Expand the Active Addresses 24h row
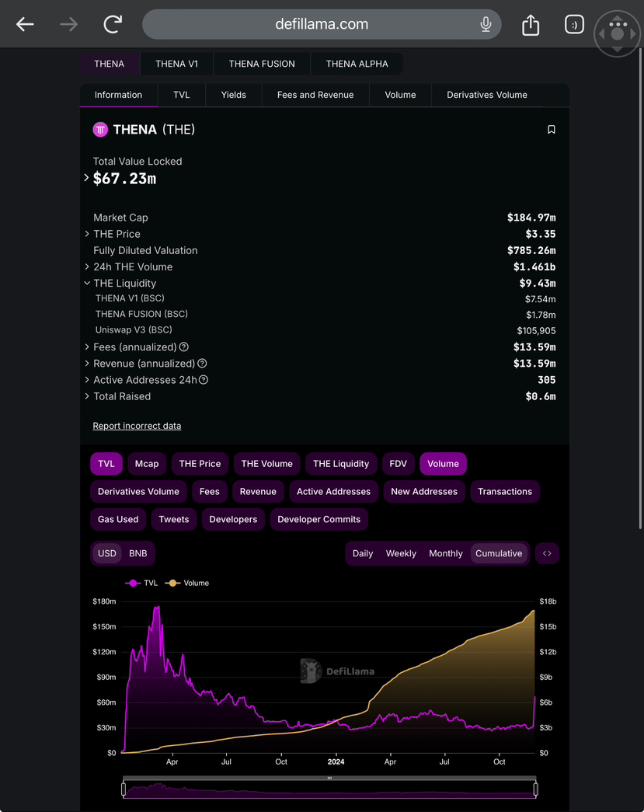The image size is (644, 812). click(87, 380)
